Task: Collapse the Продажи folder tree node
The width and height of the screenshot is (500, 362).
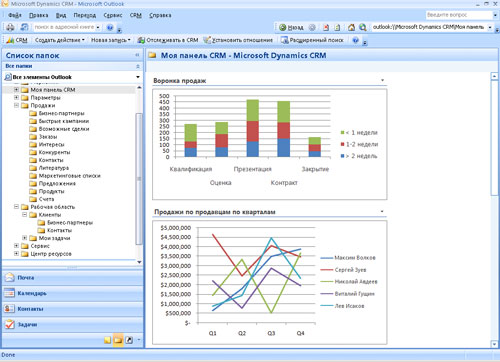Action: [x=16, y=105]
